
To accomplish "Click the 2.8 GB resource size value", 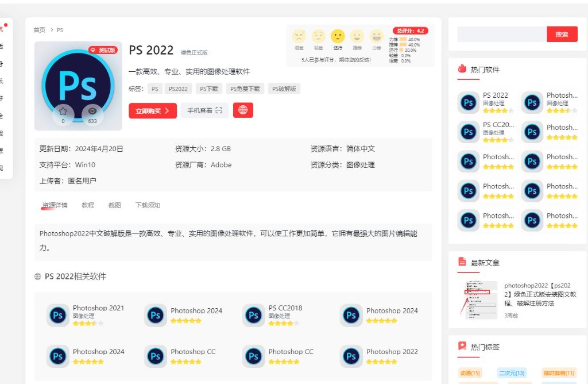I will [221, 149].
